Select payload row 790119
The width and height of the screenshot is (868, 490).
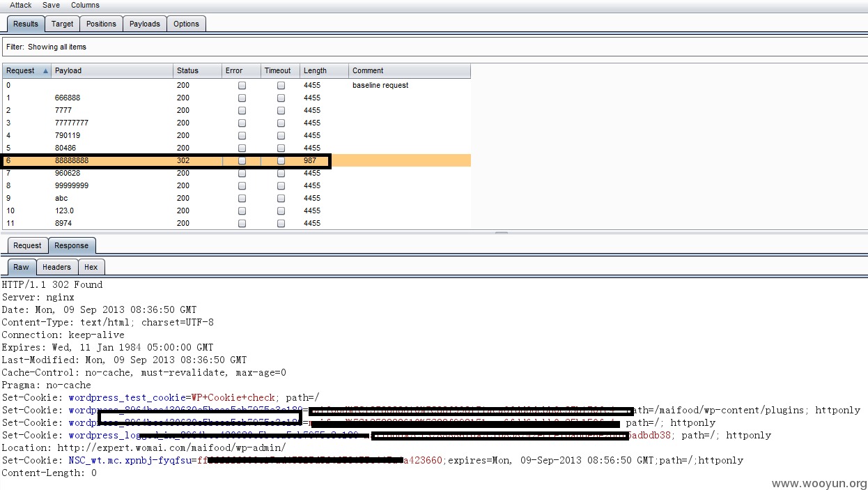point(237,135)
